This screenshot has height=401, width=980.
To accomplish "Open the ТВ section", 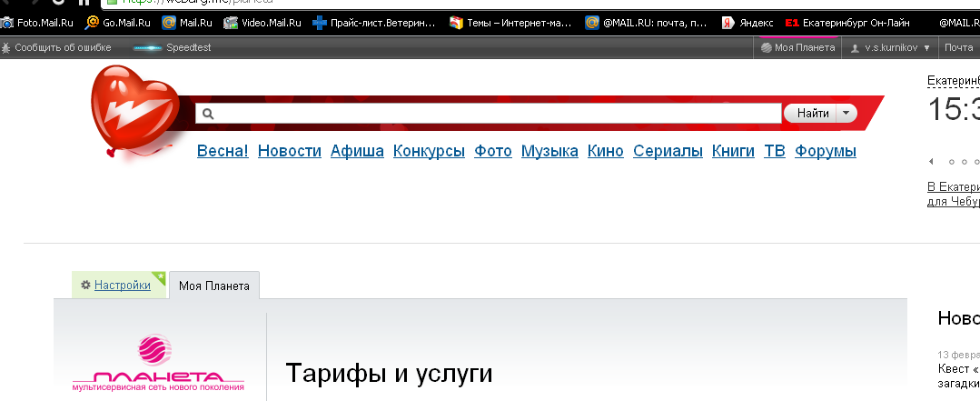I will point(775,151).
